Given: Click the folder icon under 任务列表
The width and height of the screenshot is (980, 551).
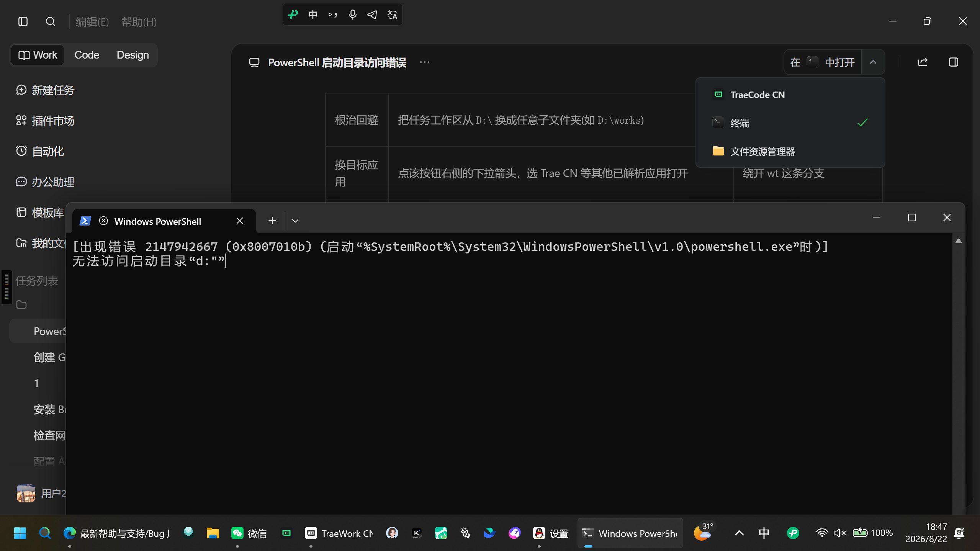Looking at the screenshot, I should pyautogui.click(x=21, y=305).
